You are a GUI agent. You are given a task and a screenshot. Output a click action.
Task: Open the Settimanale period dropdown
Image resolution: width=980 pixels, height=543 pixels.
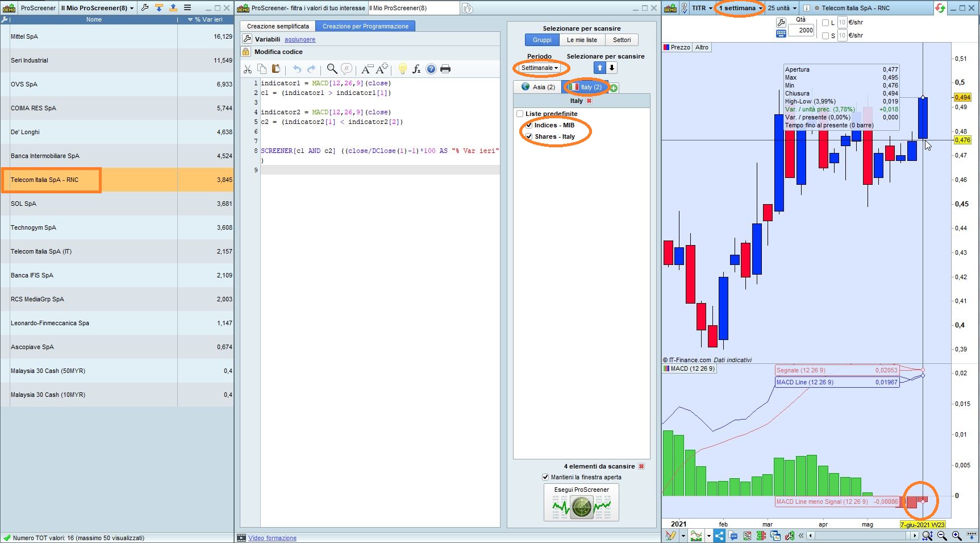click(539, 68)
